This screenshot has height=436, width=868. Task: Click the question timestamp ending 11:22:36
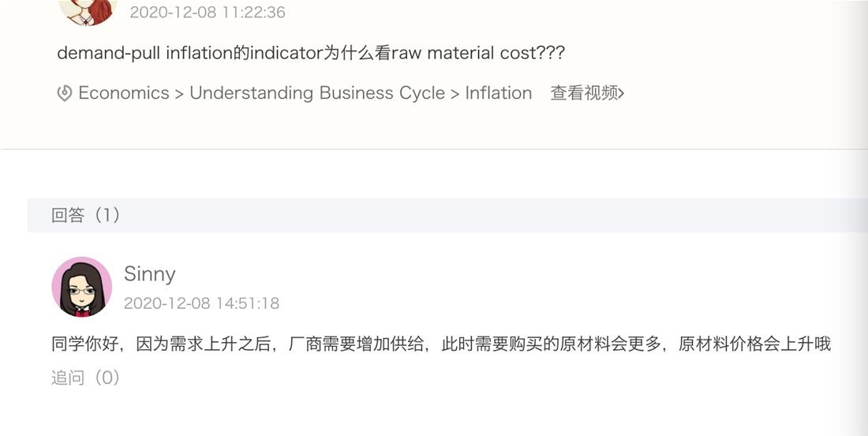click(x=208, y=12)
